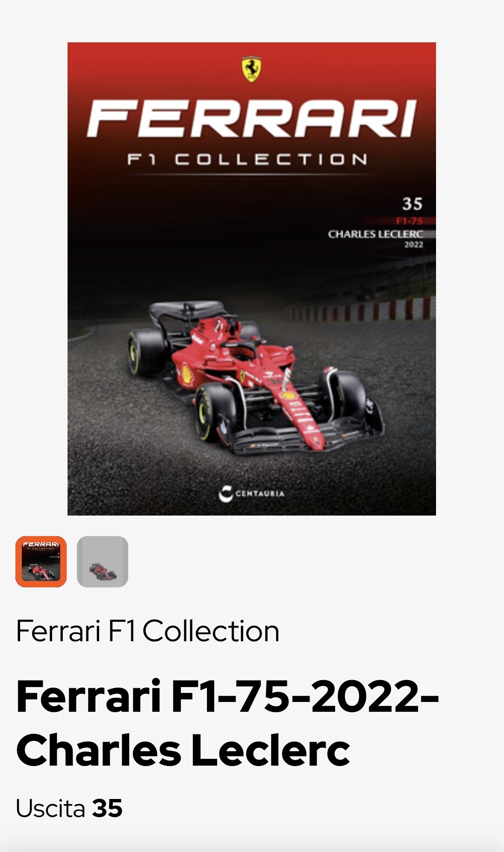Screen dimensions: 504x852
Task: Click the Shell logo on car nose
Action: click(x=289, y=395)
